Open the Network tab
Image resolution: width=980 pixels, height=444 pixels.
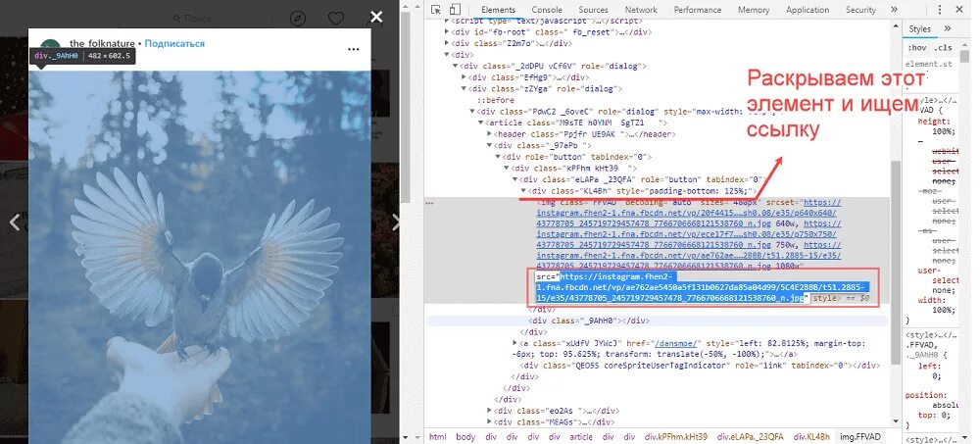click(641, 10)
